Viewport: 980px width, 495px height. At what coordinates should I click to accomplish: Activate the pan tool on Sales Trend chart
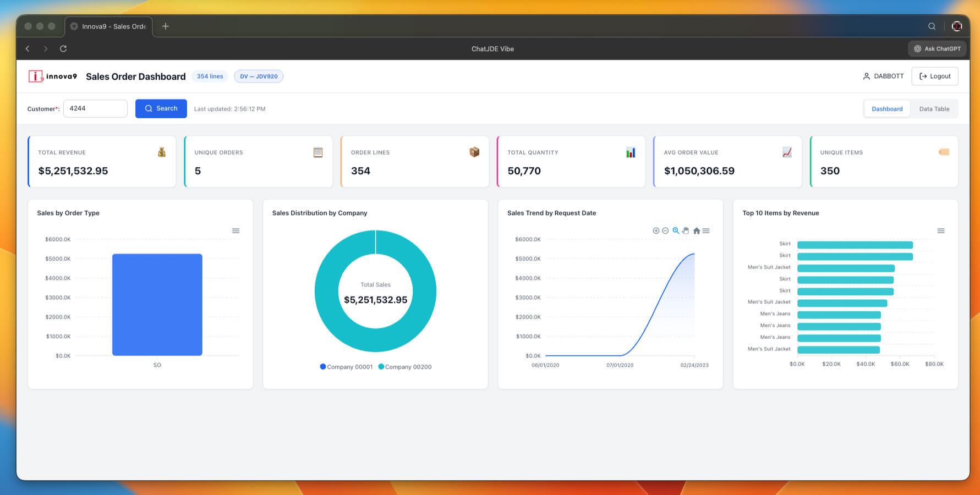tap(685, 231)
